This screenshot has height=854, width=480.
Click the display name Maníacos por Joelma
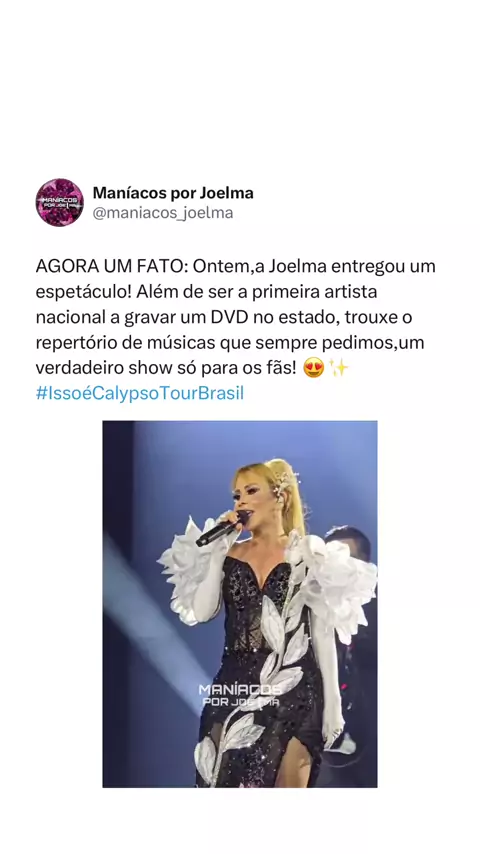coord(173,193)
